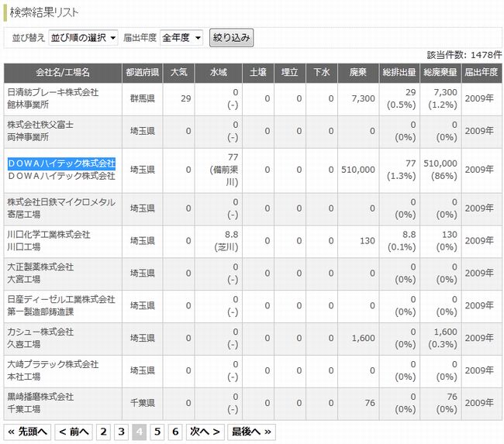Click 千葉県 prefecture cell
The height and width of the screenshot is (444, 504).
pos(143,403)
